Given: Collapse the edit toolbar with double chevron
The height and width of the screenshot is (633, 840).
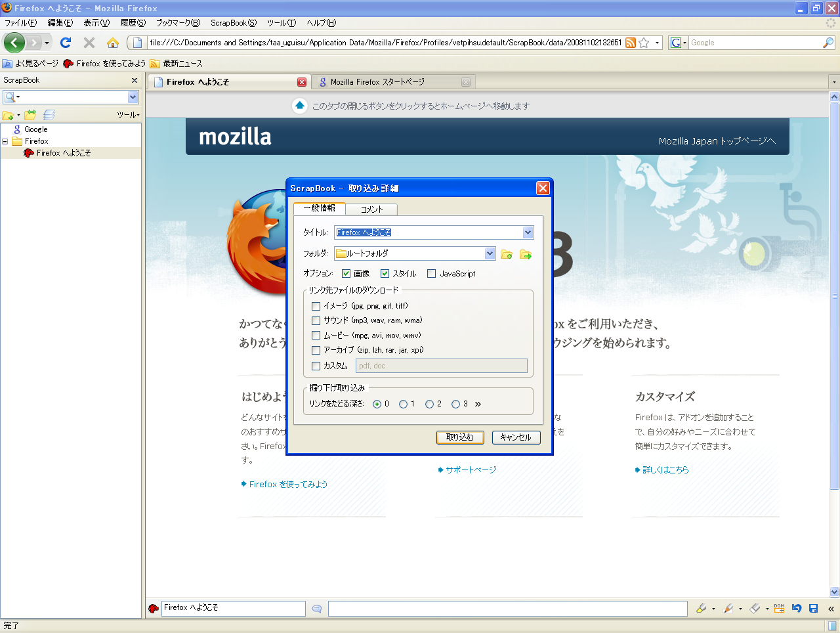Looking at the screenshot, I should coord(831,609).
